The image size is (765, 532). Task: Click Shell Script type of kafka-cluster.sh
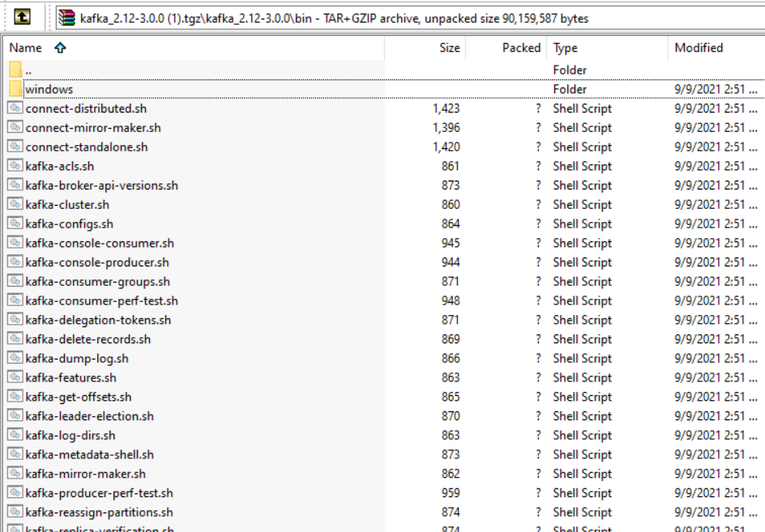(x=582, y=205)
